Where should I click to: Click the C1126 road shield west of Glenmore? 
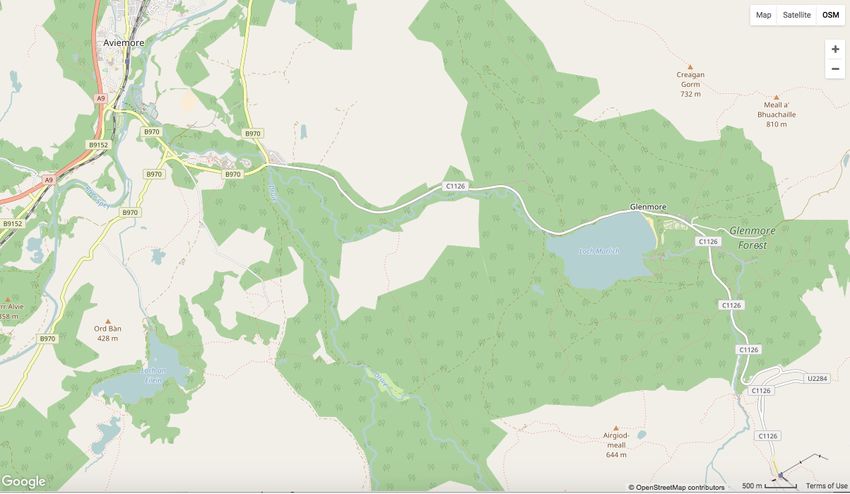[455, 186]
